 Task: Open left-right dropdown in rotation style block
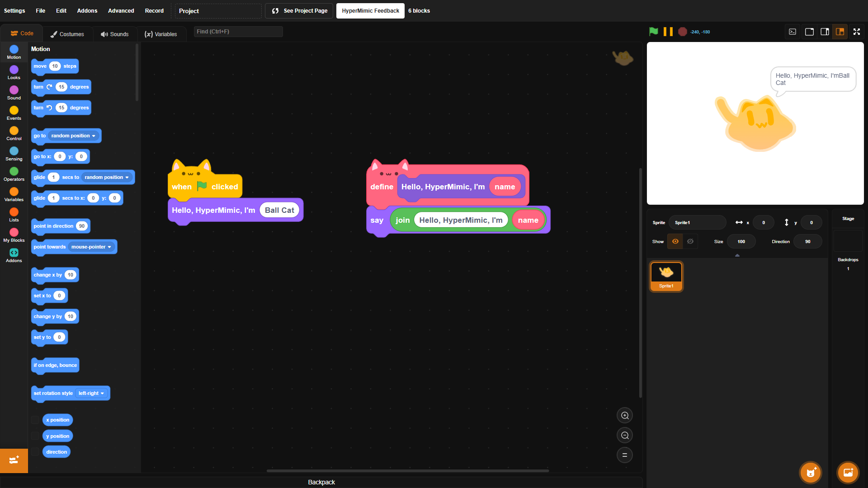pyautogui.click(x=91, y=393)
